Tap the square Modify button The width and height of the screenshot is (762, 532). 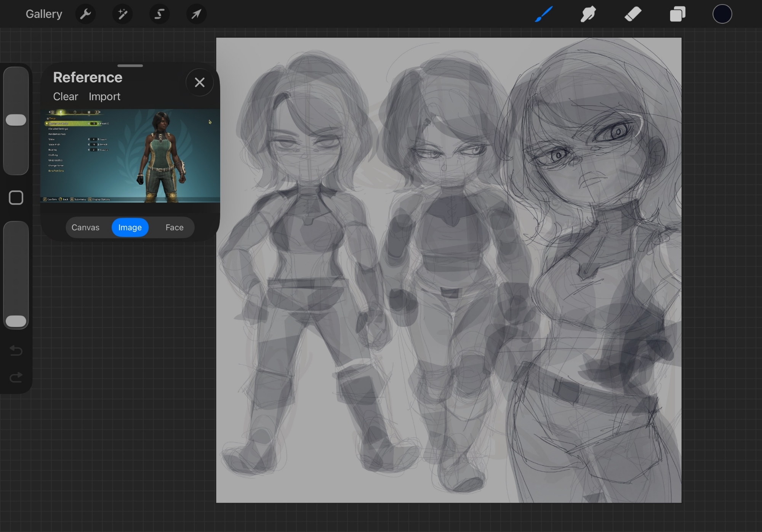tap(16, 198)
